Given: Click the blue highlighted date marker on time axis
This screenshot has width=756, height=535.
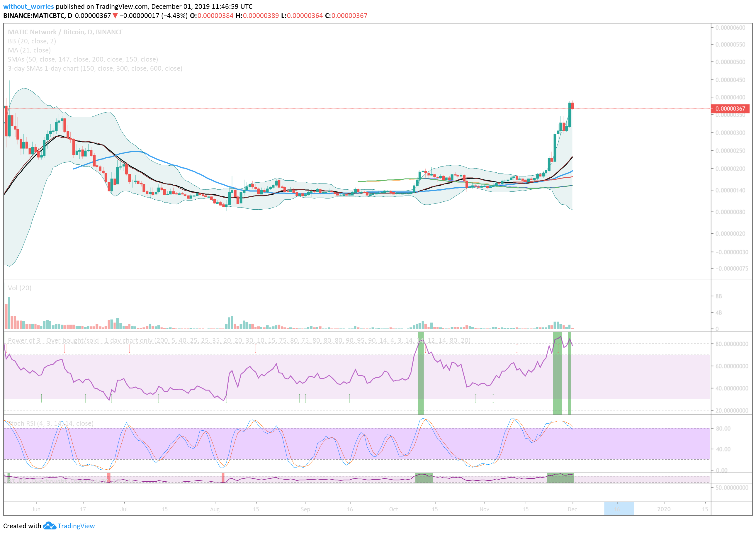Looking at the screenshot, I should (619, 509).
